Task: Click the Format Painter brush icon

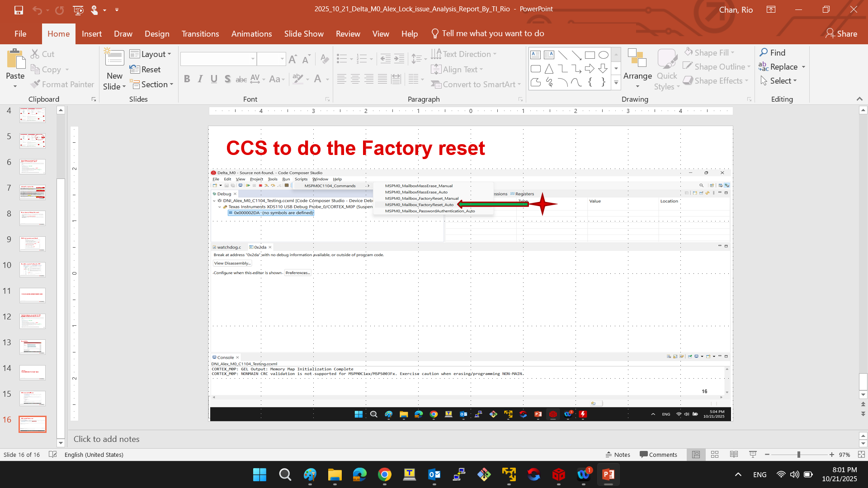Action: click(x=36, y=84)
